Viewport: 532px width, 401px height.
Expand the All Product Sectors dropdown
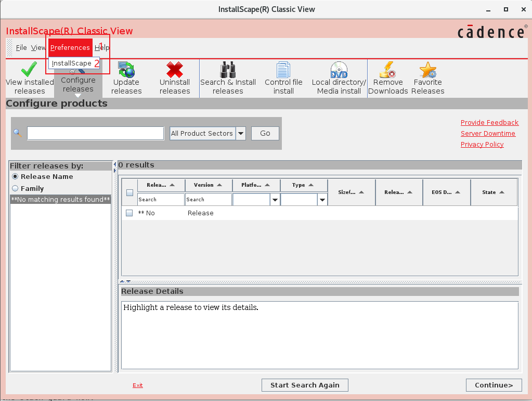pos(241,134)
